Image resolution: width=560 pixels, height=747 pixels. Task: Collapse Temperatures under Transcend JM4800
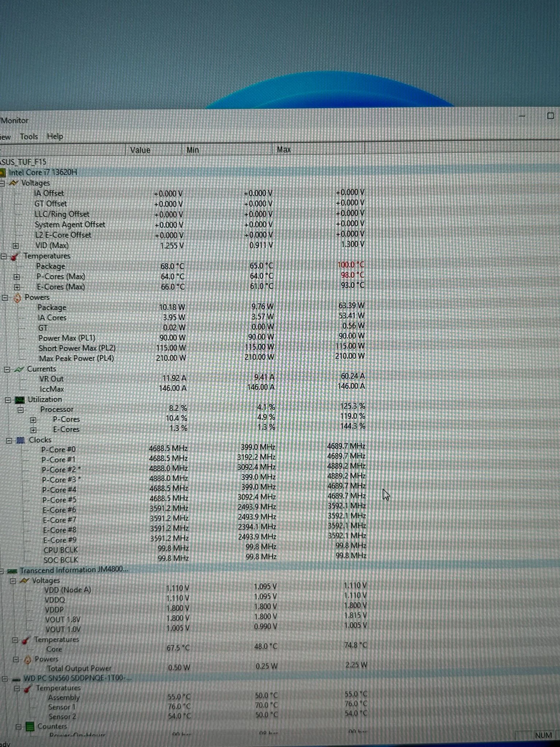15,640
